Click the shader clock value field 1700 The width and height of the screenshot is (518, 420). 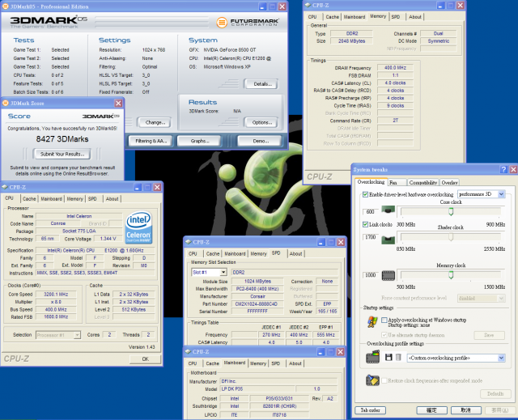point(371,237)
